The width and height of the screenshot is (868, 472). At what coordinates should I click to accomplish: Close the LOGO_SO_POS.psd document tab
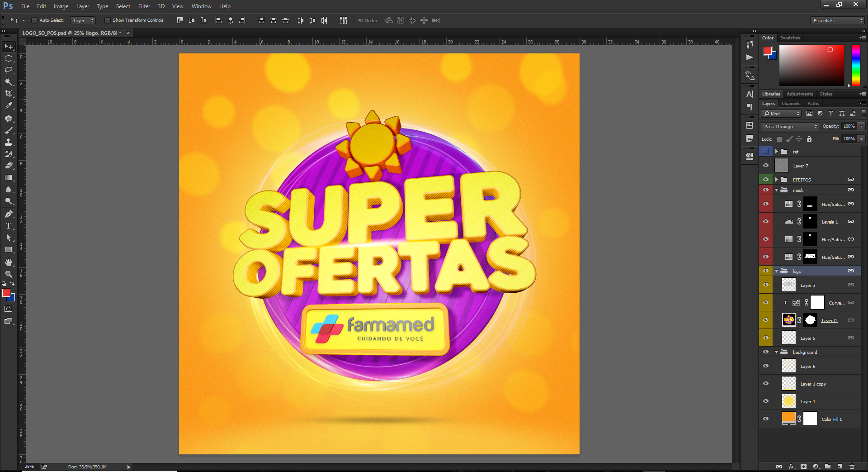[128, 33]
